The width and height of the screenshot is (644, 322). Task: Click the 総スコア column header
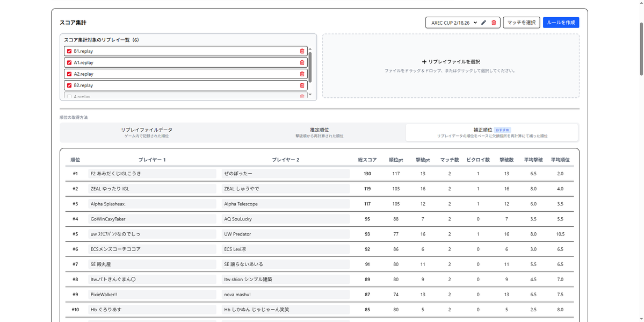click(367, 160)
